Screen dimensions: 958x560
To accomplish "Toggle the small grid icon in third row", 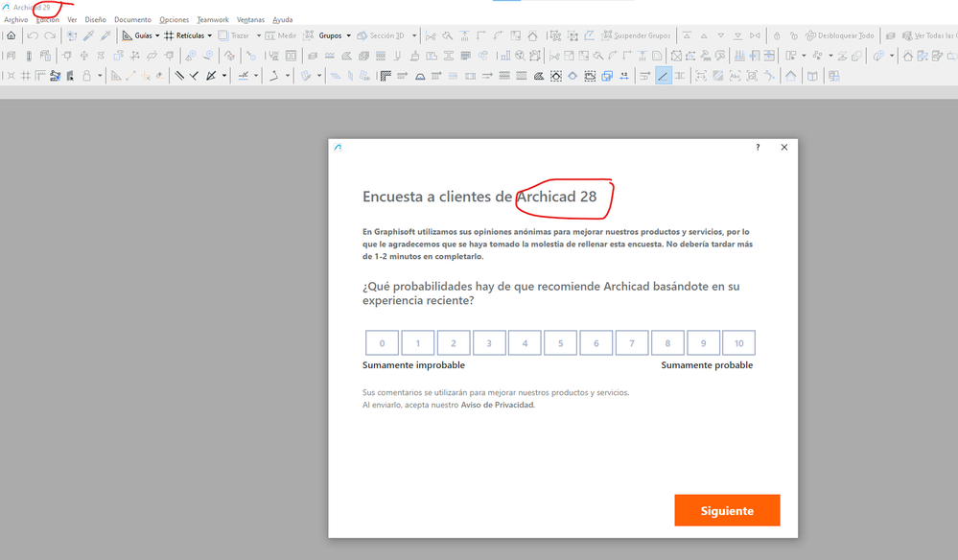I will 26,76.
